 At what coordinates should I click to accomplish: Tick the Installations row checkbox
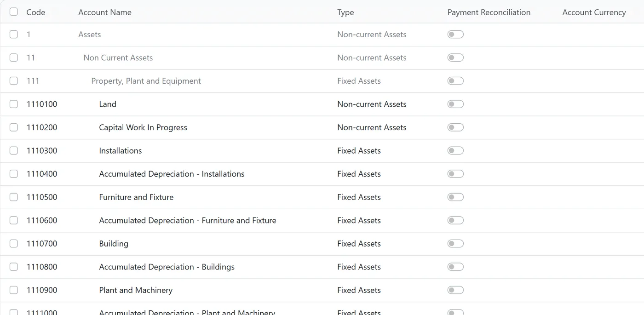[14, 150]
